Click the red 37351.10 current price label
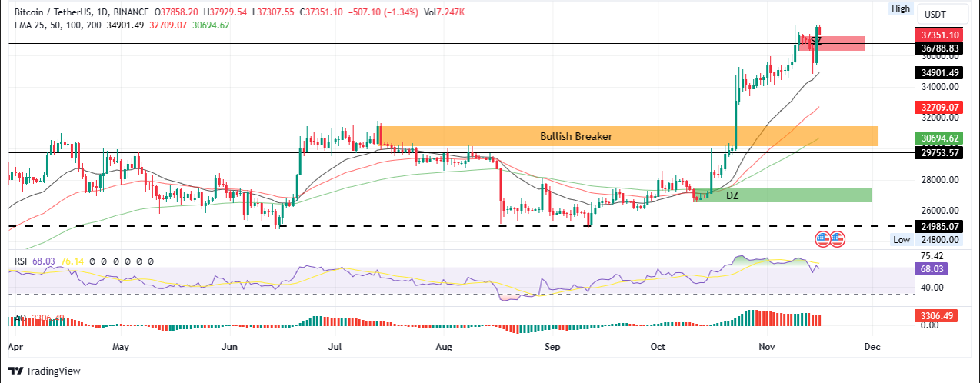The width and height of the screenshot is (980, 383). coord(939,35)
